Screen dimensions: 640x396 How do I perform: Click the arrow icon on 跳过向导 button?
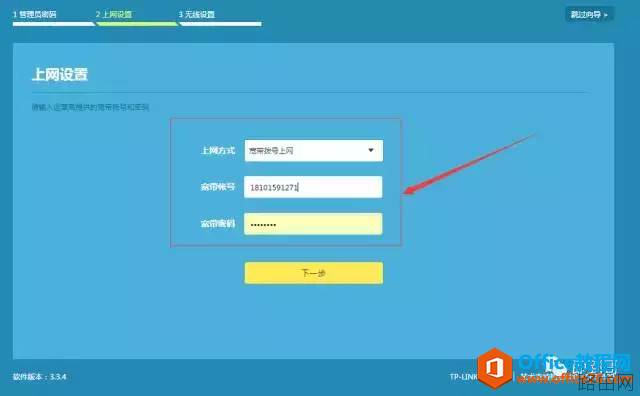(x=606, y=15)
